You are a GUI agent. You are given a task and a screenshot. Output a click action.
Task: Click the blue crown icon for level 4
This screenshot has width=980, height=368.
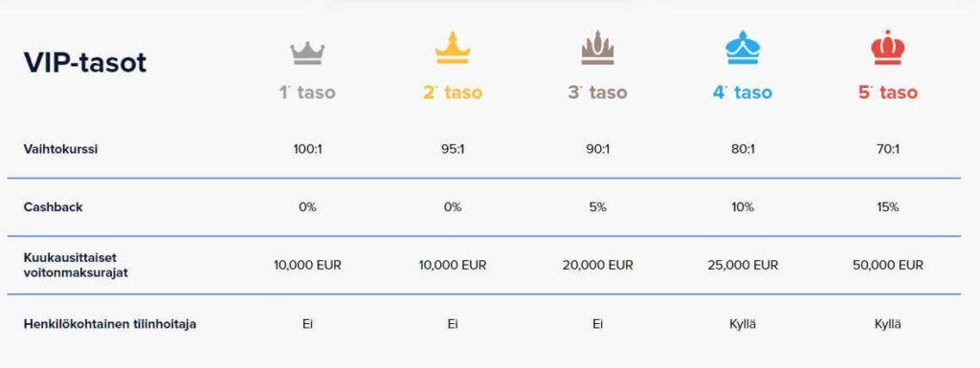[743, 48]
